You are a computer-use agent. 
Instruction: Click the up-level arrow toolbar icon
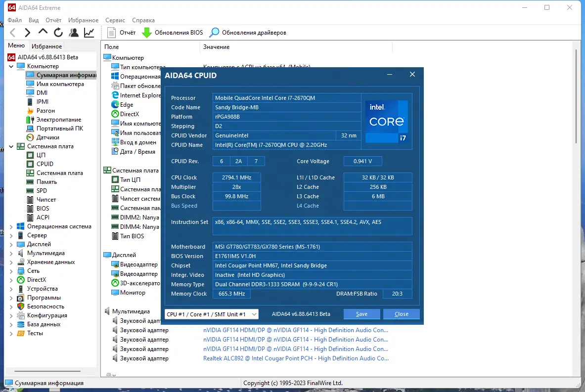(43, 32)
